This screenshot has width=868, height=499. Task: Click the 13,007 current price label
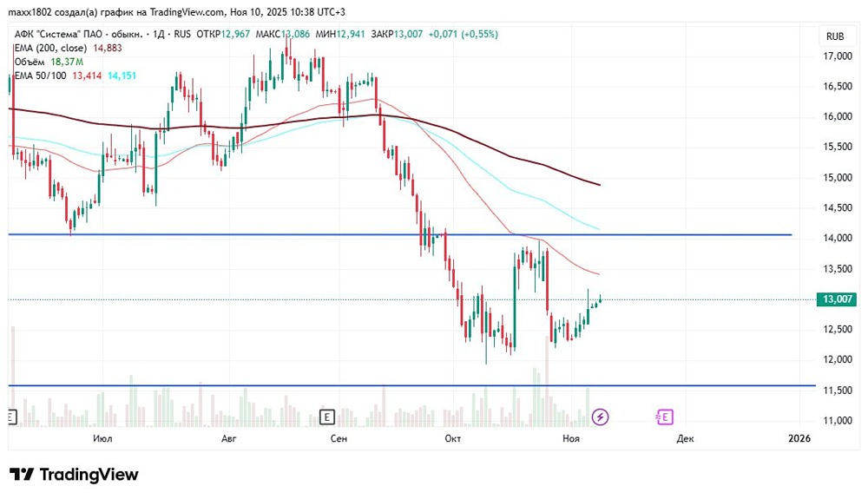pyautogui.click(x=837, y=299)
